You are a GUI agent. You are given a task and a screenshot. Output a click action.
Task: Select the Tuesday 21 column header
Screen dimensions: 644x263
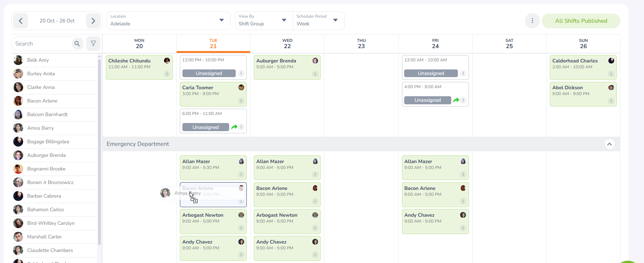click(213, 44)
